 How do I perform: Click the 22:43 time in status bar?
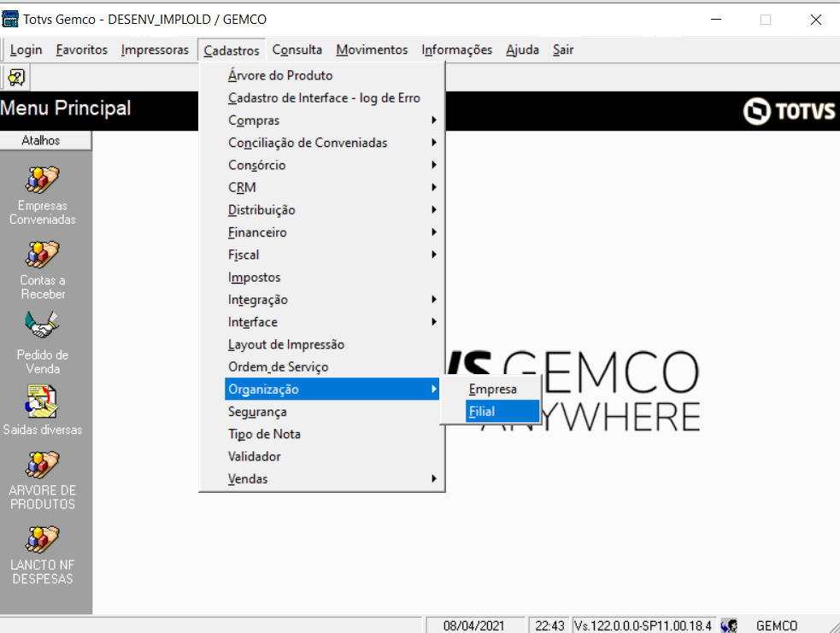[549, 625]
